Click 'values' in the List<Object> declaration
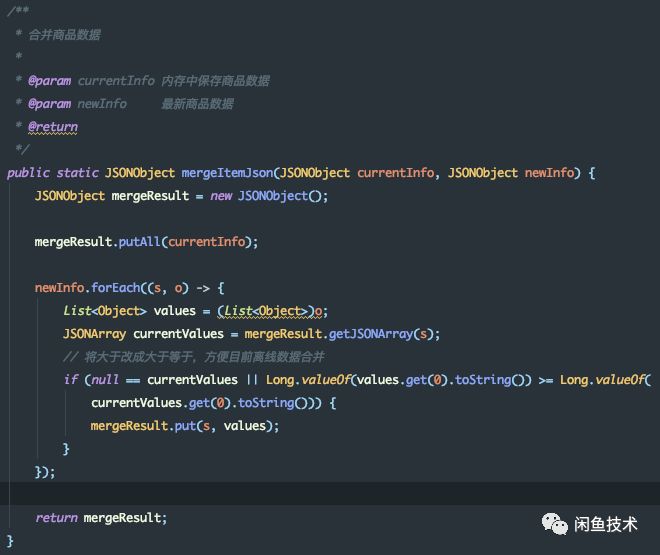 pyautogui.click(x=175, y=311)
